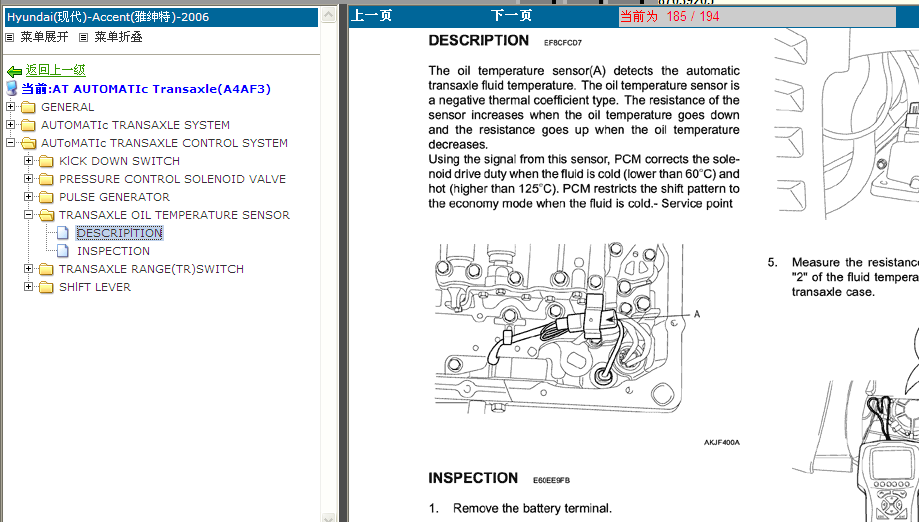919x522 pixels.
Task: Click the KICK DOWN SWITCH folder icon
Action: click(x=46, y=162)
